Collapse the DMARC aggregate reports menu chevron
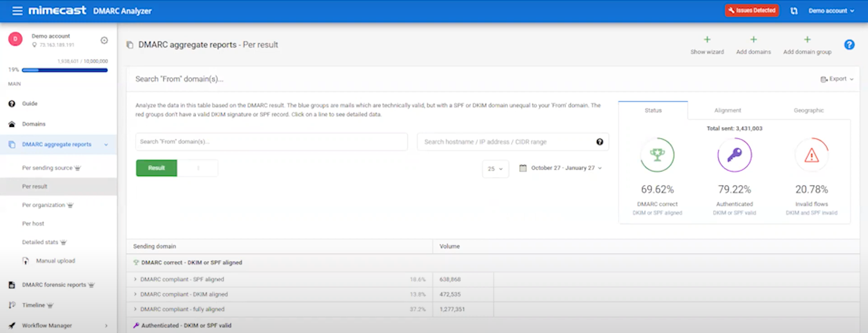 (x=106, y=145)
